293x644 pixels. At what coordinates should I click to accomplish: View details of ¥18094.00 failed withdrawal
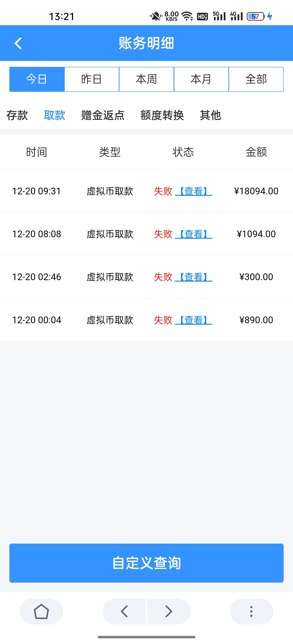(194, 191)
